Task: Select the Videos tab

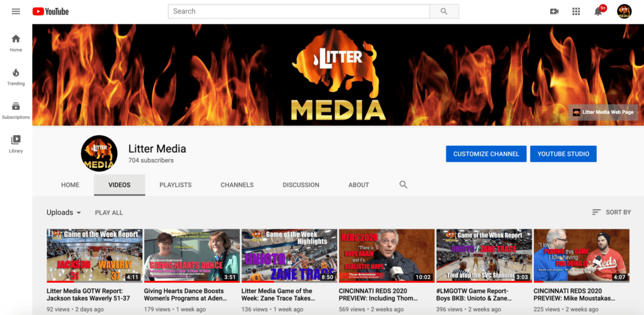Action: point(119,185)
